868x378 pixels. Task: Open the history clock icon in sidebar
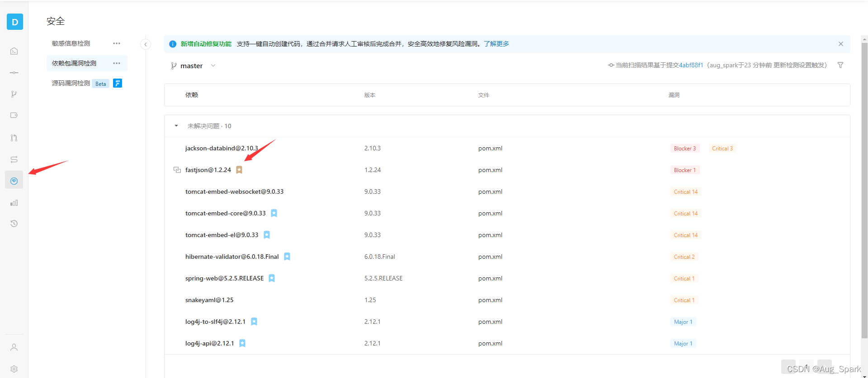pyautogui.click(x=14, y=224)
